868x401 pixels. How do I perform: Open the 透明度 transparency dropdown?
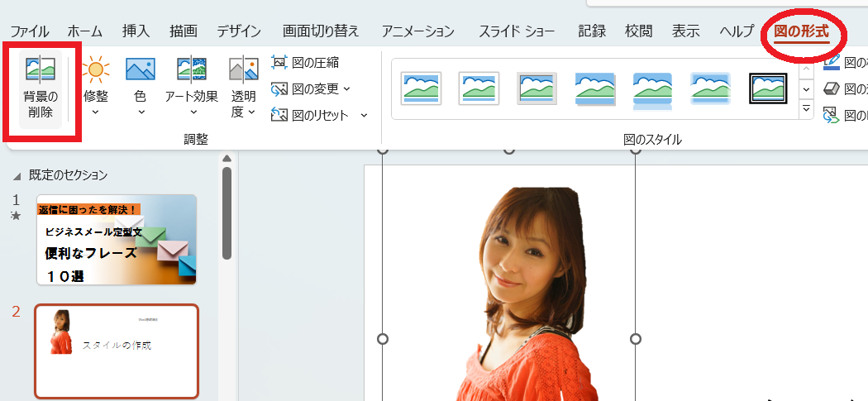pyautogui.click(x=244, y=88)
